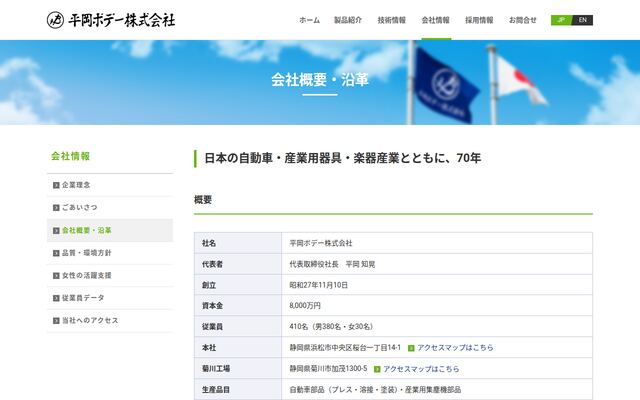Click the arrow icon beside 女性の活躍支援
Screen dimensions: 640x400
tap(56, 276)
